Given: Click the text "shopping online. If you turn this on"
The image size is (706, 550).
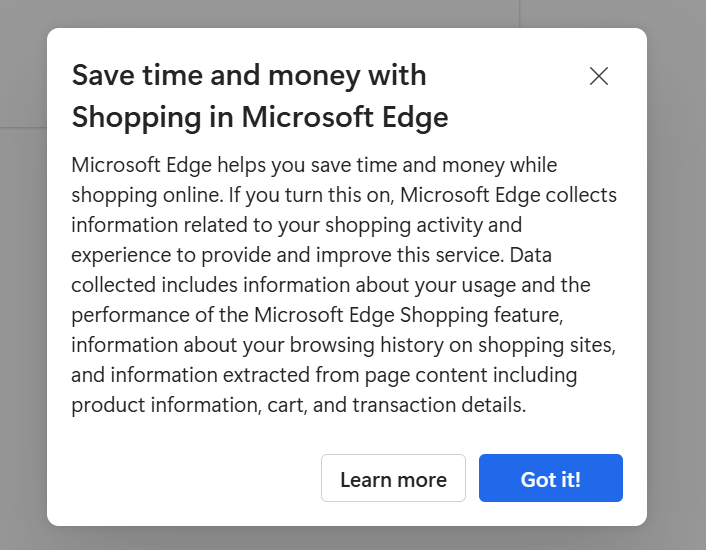Looking at the screenshot, I should coord(233,195).
